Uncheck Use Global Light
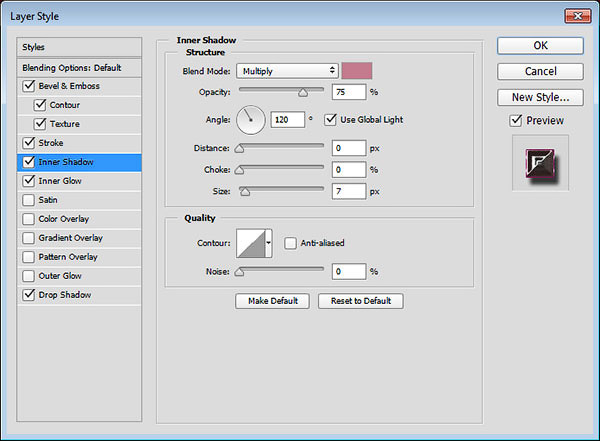 [x=330, y=120]
